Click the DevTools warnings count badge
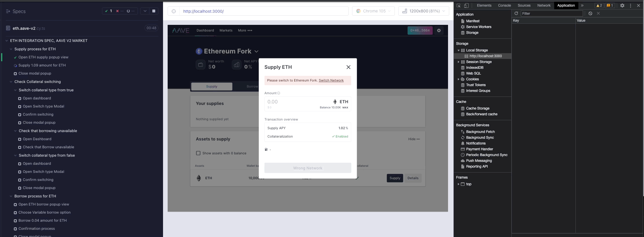The image size is (644, 237). 599,5
